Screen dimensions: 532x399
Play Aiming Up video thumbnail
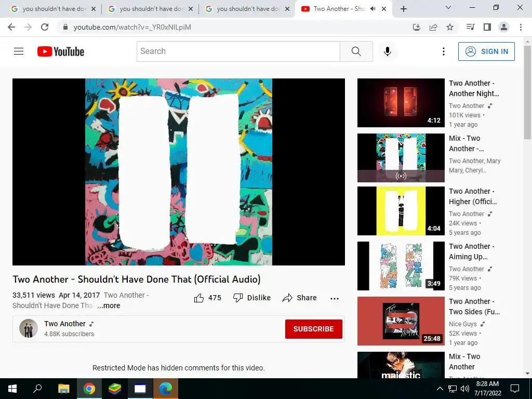(401, 266)
